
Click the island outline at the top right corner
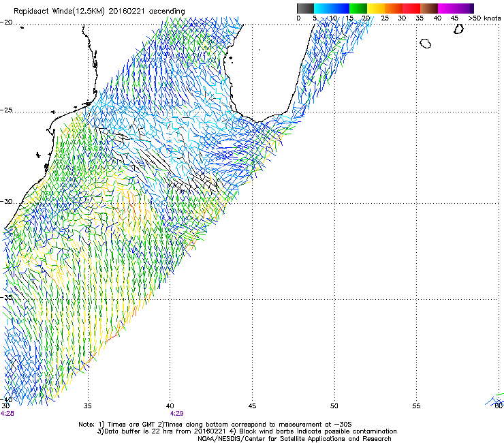458,29
